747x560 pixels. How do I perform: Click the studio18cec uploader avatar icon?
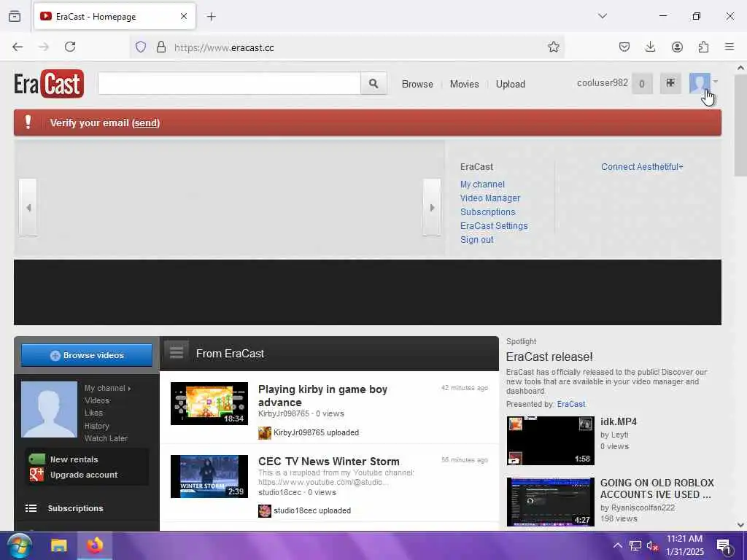pos(264,511)
